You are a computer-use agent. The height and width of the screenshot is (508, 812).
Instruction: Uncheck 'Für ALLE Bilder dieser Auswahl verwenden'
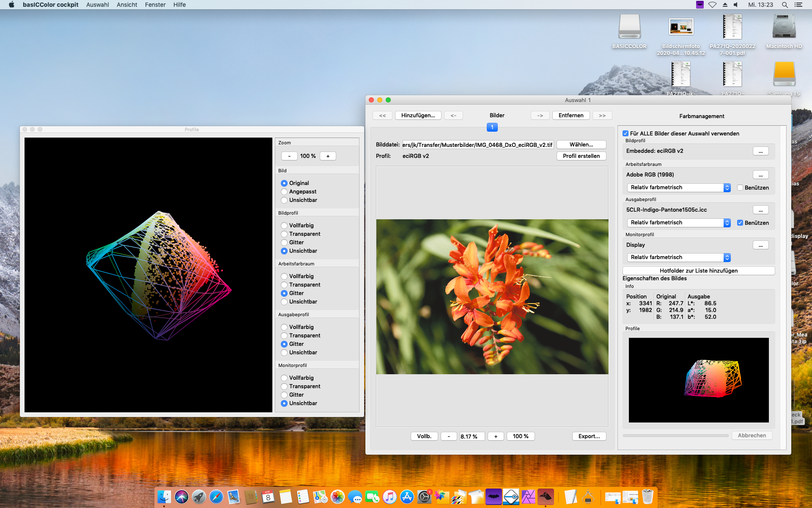(x=625, y=133)
